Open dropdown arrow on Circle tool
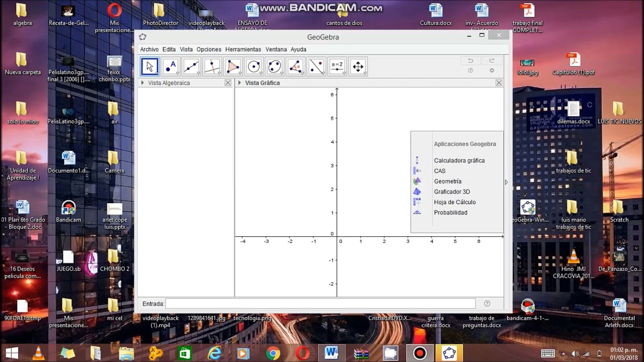This screenshot has height=362, width=644. [261, 74]
